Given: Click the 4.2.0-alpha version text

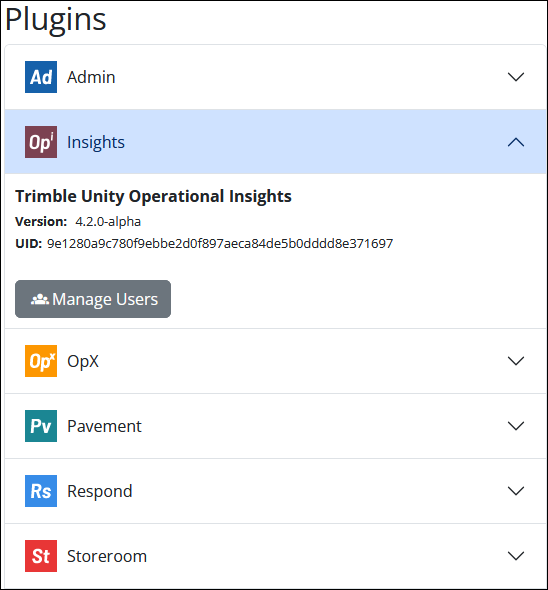Looking at the screenshot, I should pyautogui.click(x=108, y=222).
